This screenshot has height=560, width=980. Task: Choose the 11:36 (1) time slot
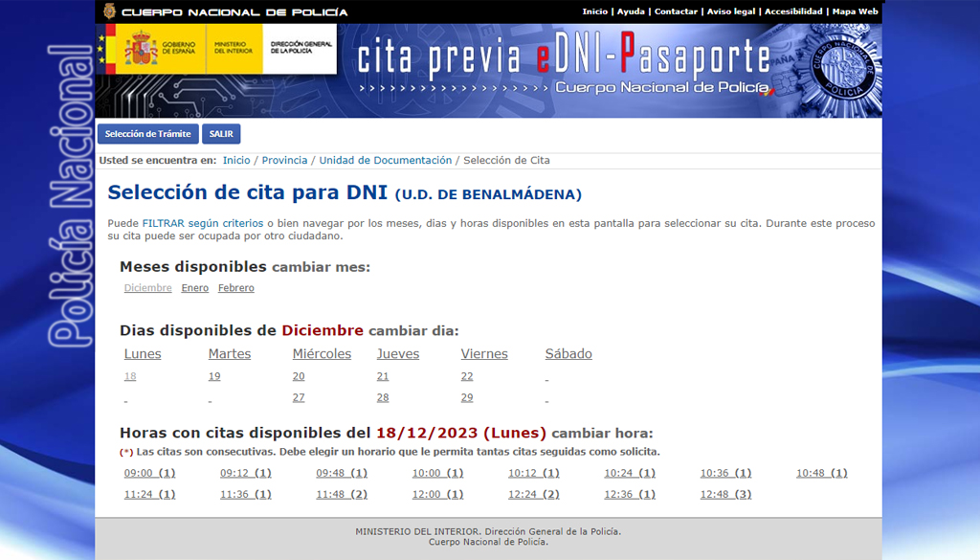coord(246,494)
